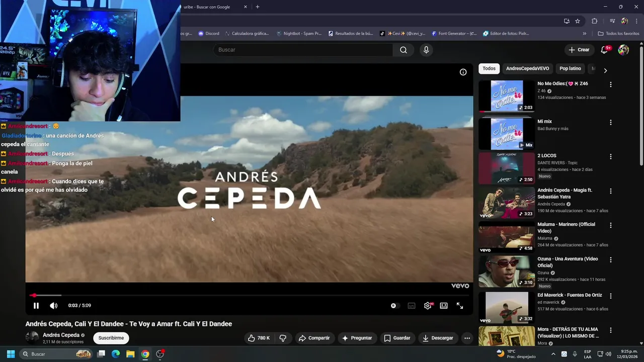Open the player settings gear
644x362 pixels.
(x=428, y=306)
